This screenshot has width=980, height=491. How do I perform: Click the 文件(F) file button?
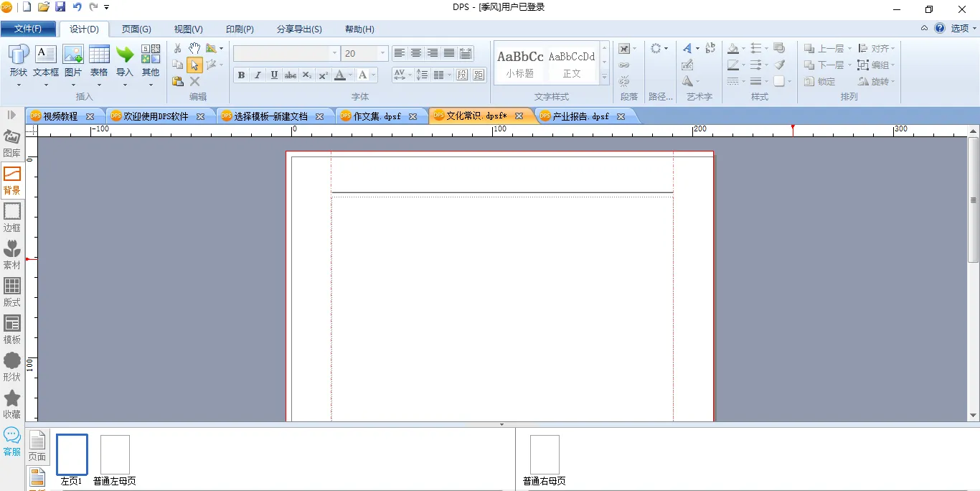[28, 29]
